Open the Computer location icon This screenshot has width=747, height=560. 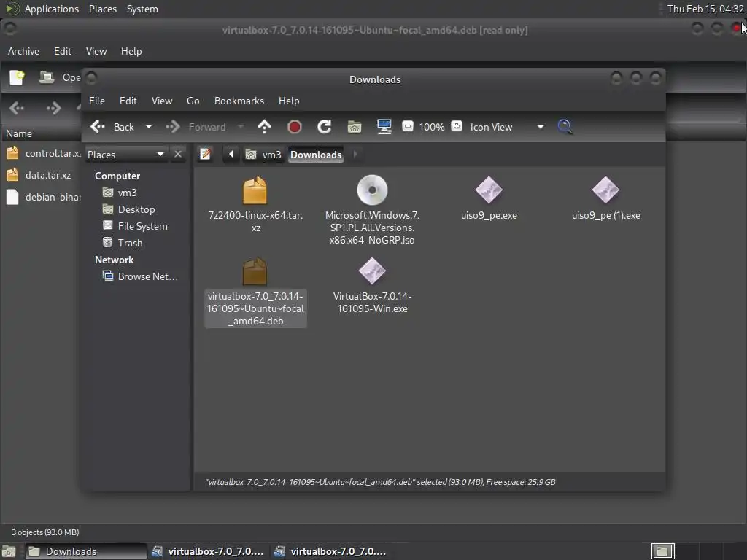(384, 127)
